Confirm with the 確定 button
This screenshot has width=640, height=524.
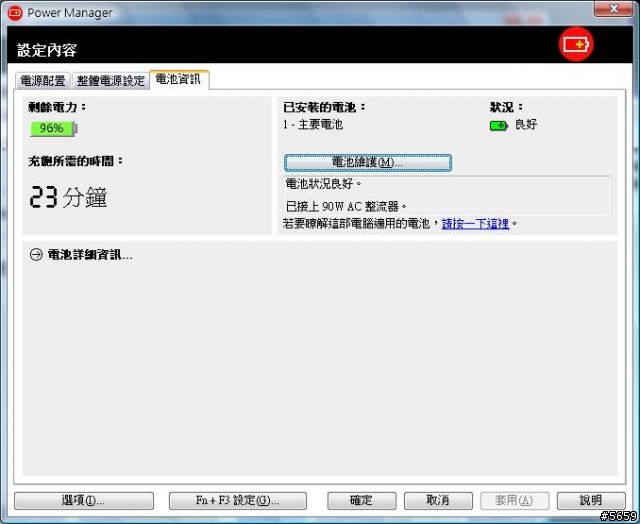coord(361,500)
